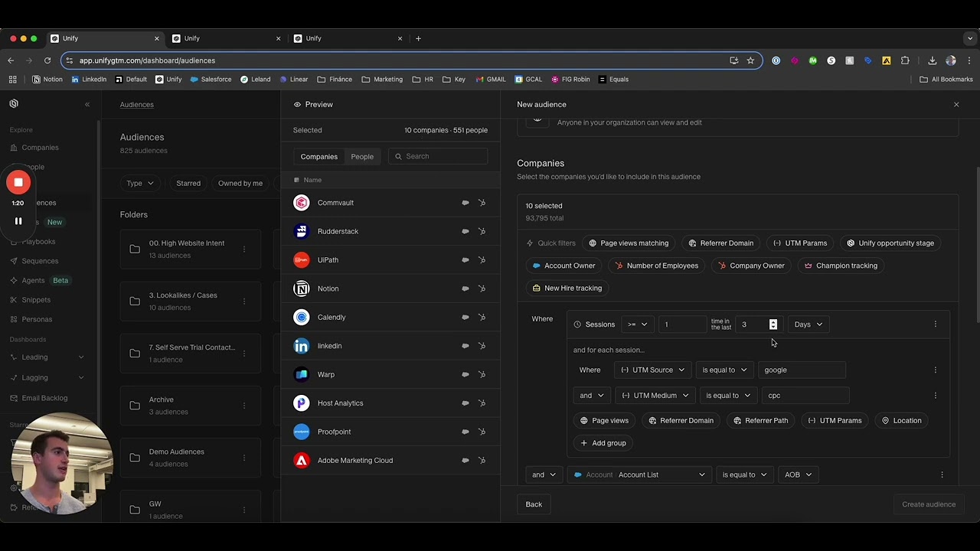Viewport: 980px width, 551px height.
Task: Toggle the Owned by me filter
Action: 240,183
